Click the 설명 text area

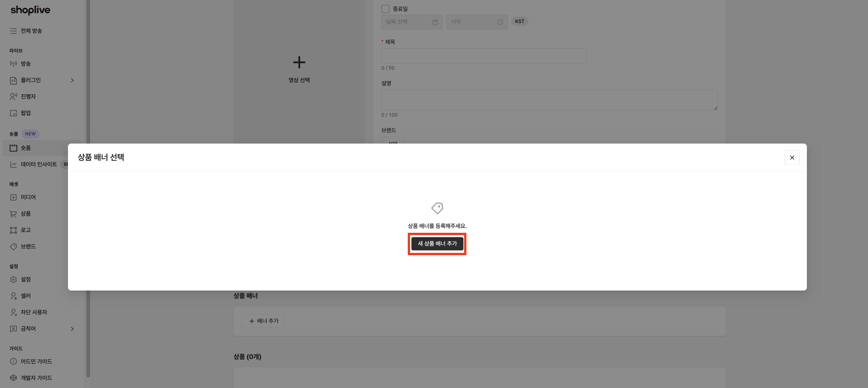(549, 100)
